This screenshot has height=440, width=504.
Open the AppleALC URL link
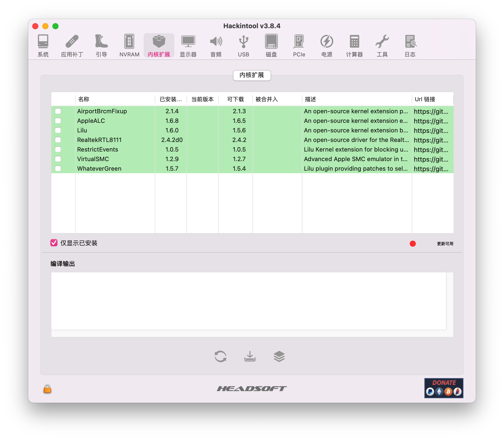point(431,121)
